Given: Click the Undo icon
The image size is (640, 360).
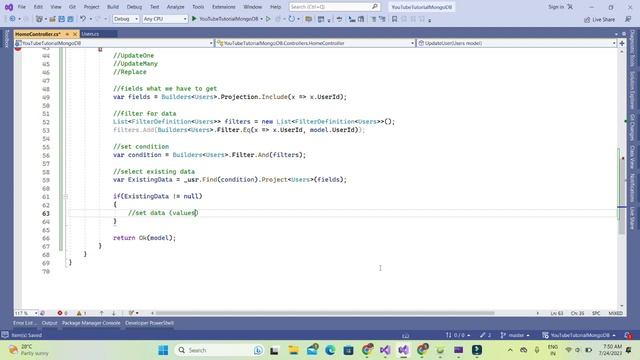Looking at the screenshot, I should point(83,19).
